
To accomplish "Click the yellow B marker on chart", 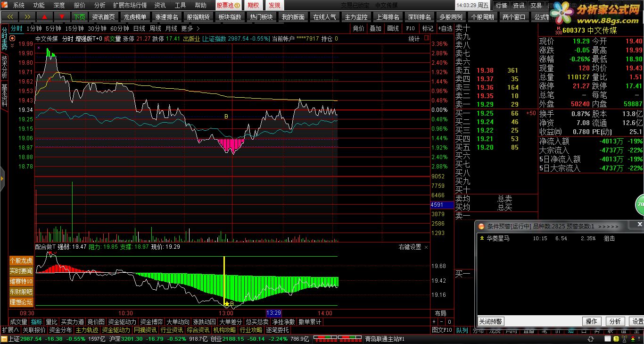I will click(x=226, y=116).
